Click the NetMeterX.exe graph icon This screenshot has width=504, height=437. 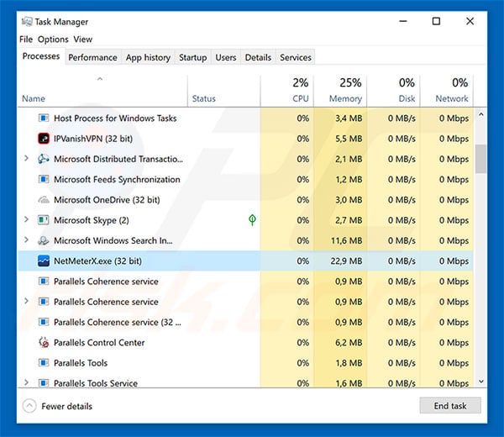44,261
